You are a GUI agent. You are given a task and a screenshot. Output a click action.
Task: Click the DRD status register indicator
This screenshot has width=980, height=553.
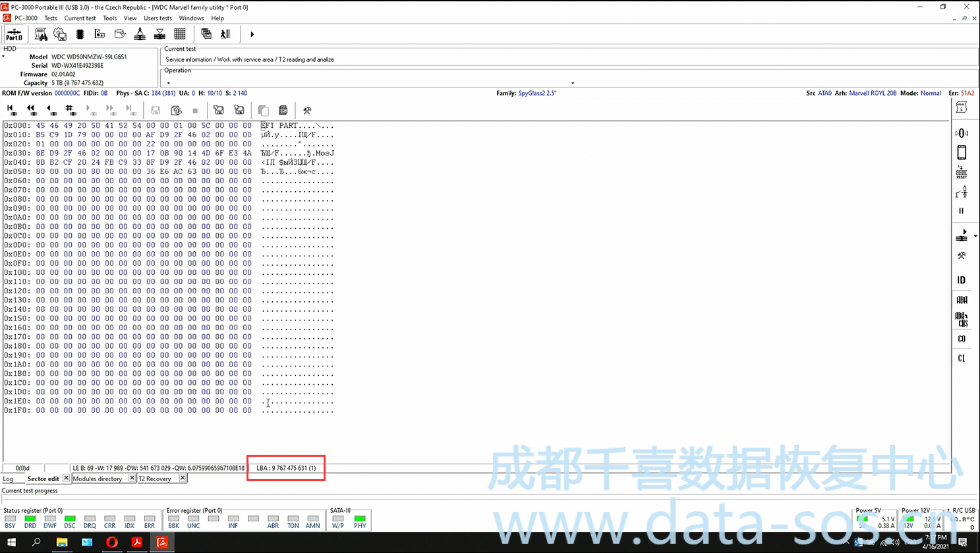30,519
